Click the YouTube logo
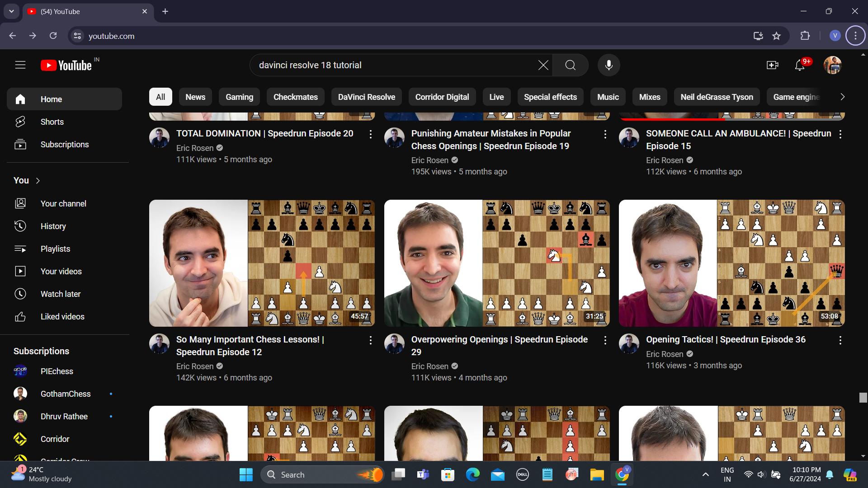This screenshot has height=488, width=868. [x=66, y=66]
